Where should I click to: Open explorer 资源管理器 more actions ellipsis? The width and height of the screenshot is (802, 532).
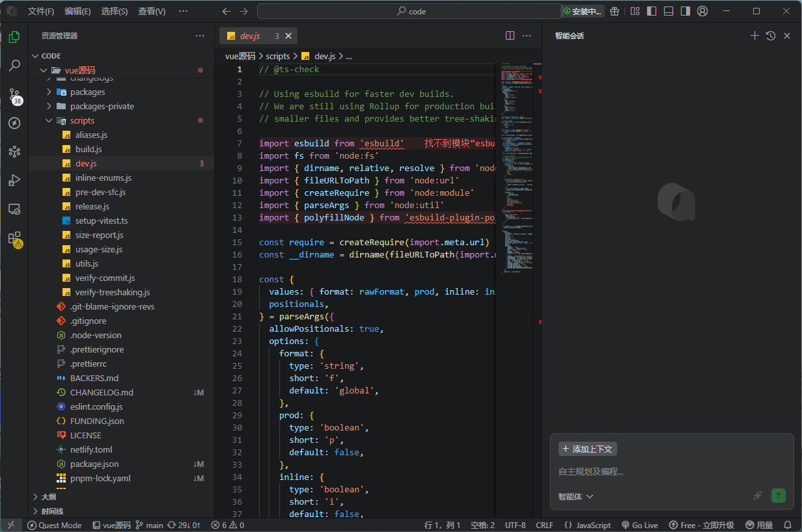(x=200, y=36)
